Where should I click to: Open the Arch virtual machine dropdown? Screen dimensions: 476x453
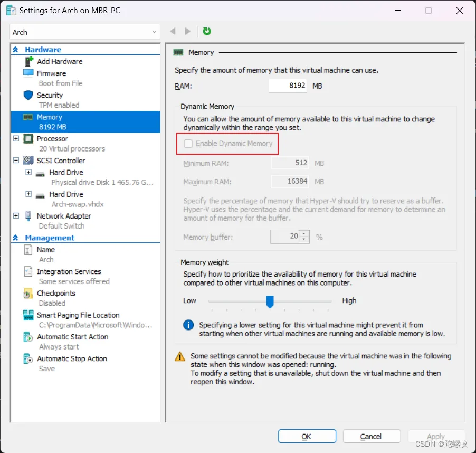coord(84,32)
